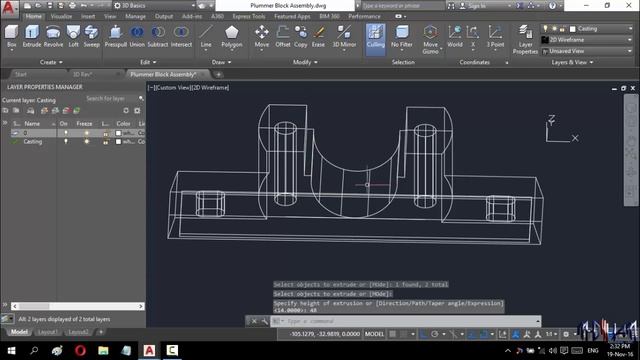Activate the Offset tool
The height and width of the screenshot is (360, 640).
point(282,36)
